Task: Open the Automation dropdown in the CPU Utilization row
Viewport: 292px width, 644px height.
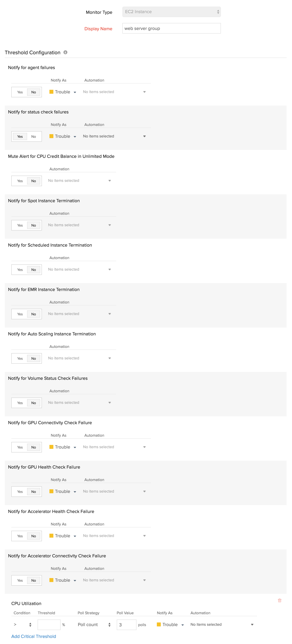Action: (252, 624)
